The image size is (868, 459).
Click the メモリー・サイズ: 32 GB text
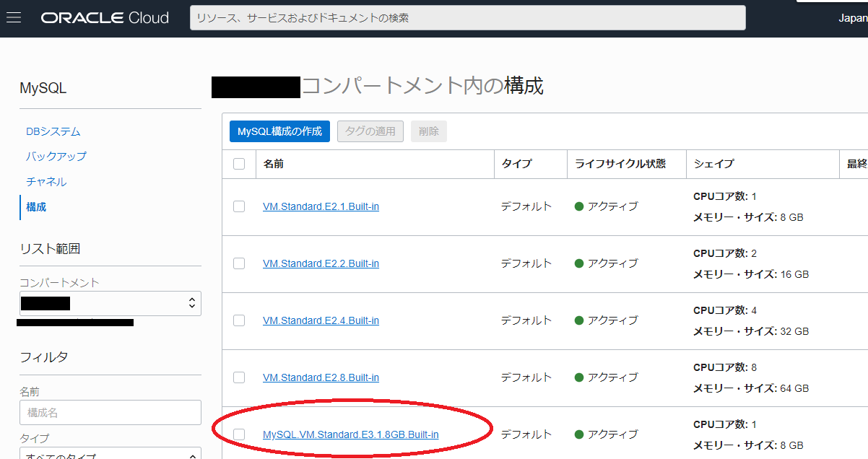751,331
